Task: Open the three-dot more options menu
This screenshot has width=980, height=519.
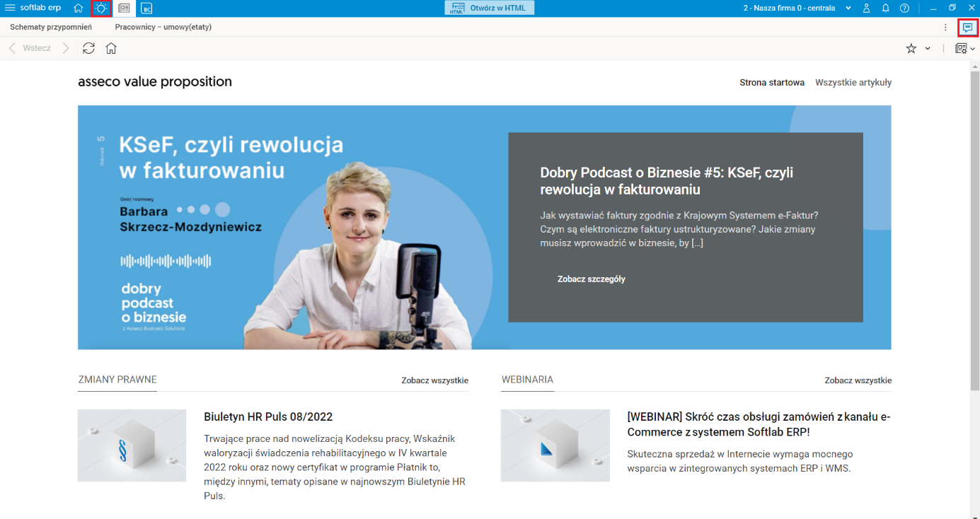Action: click(x=945, y=28)
